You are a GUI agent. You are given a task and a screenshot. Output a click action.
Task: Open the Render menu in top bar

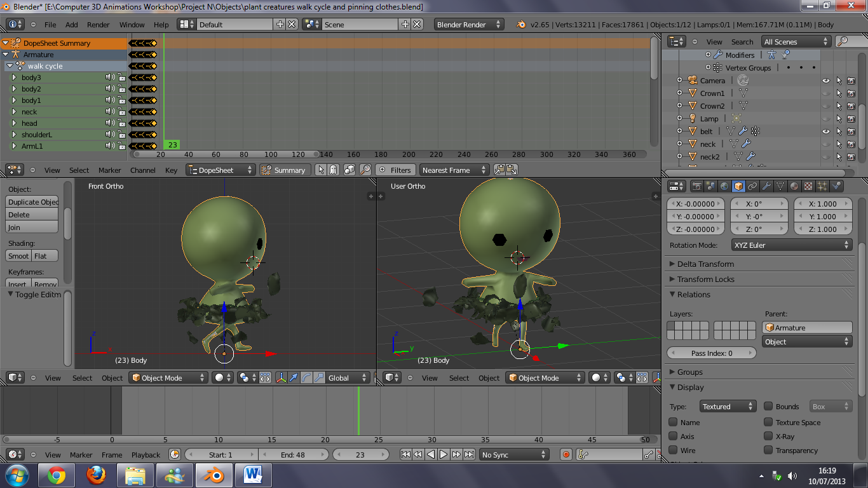tap(98, 25)
